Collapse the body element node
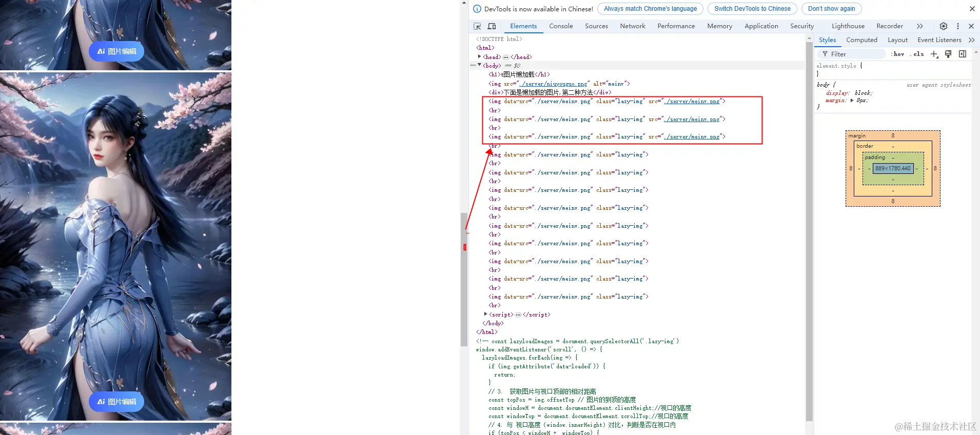Viewport: 980px width, 435px height. pos(480,66)
